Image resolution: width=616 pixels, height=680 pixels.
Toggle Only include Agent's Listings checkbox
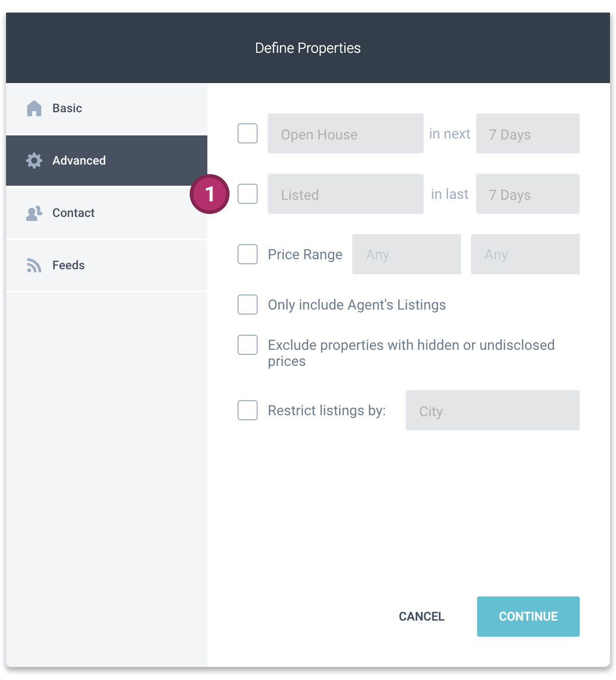point(248,305)
